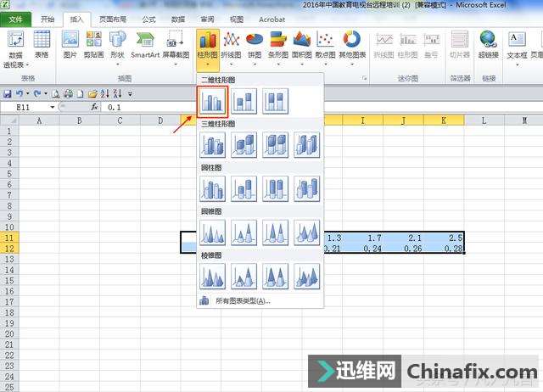This screenshot has height=392, width=543.
Task: Open the Other Charts dropdown
Action: (x=352, y=49)
